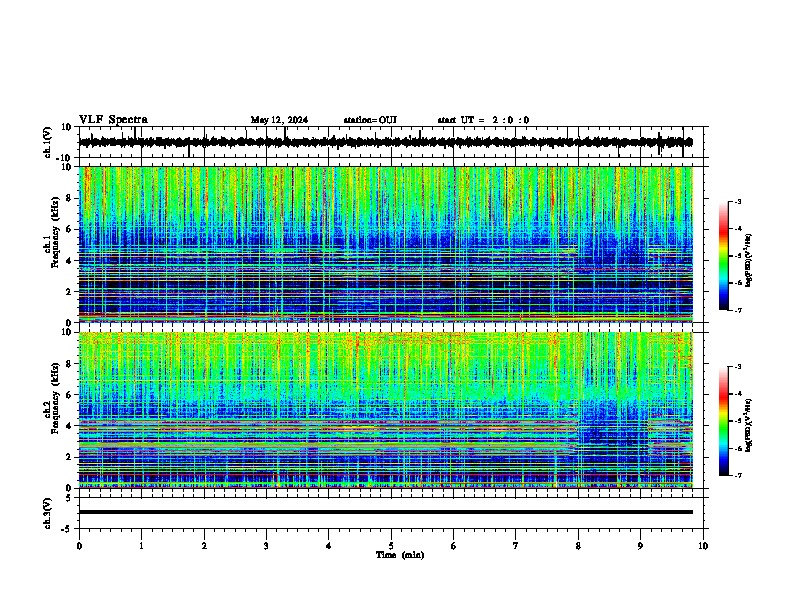Click the "Time (min)" axis label
Viewport: 792px width, 612px height.
tap(400, 555)
